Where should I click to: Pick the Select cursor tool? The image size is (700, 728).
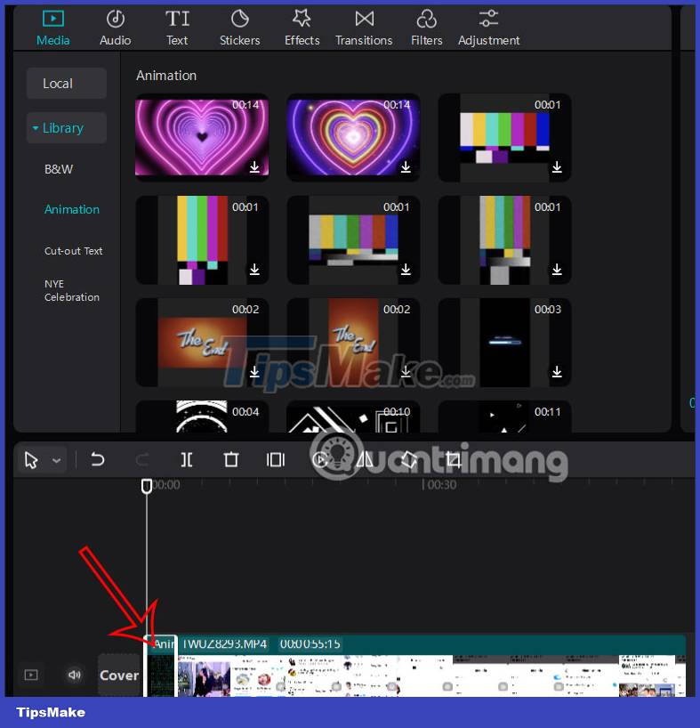coord(31,460)
